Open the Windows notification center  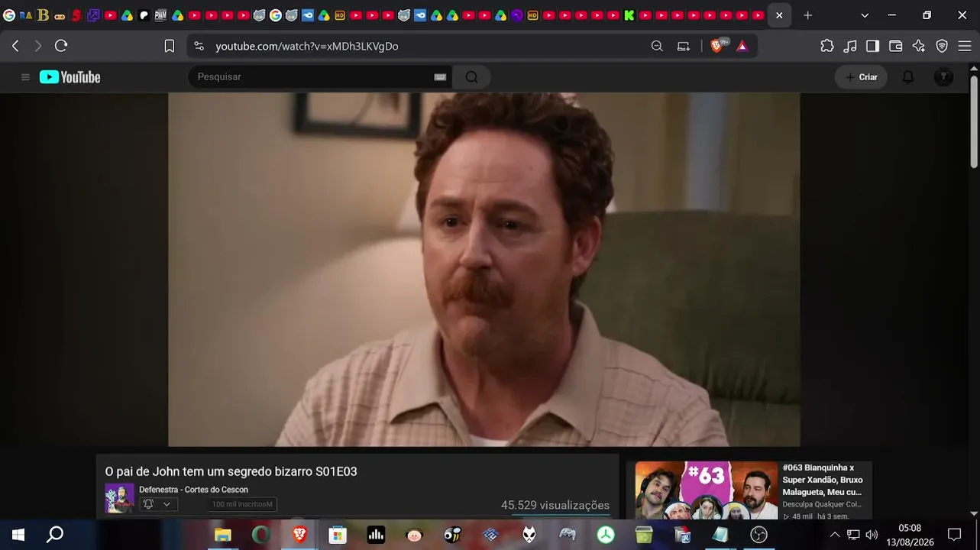click(x=954, y=535)
